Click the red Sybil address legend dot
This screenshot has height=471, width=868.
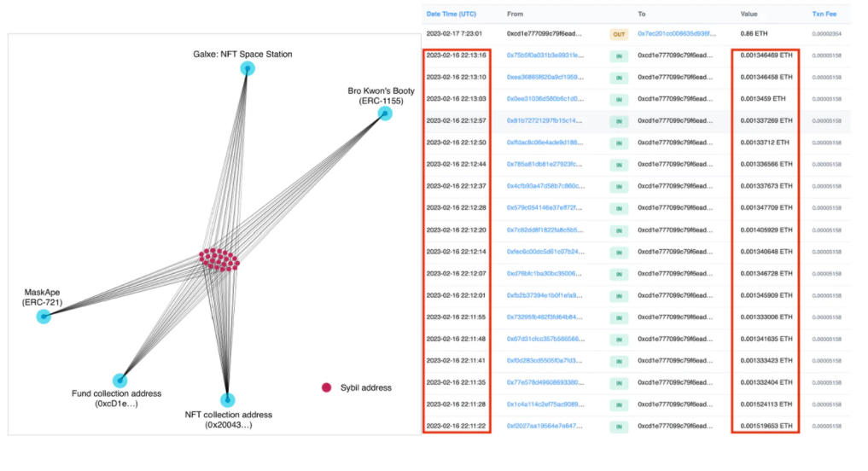tap(325, 387)
